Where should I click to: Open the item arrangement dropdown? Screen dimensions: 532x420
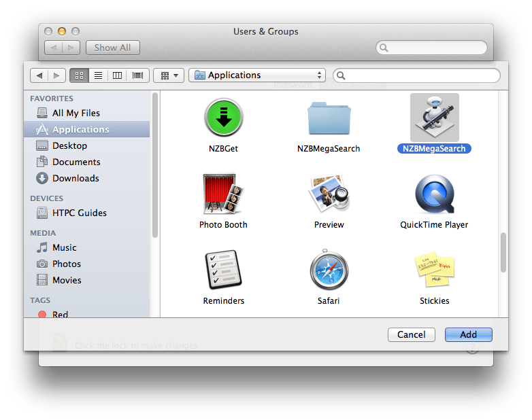[169, 75]
